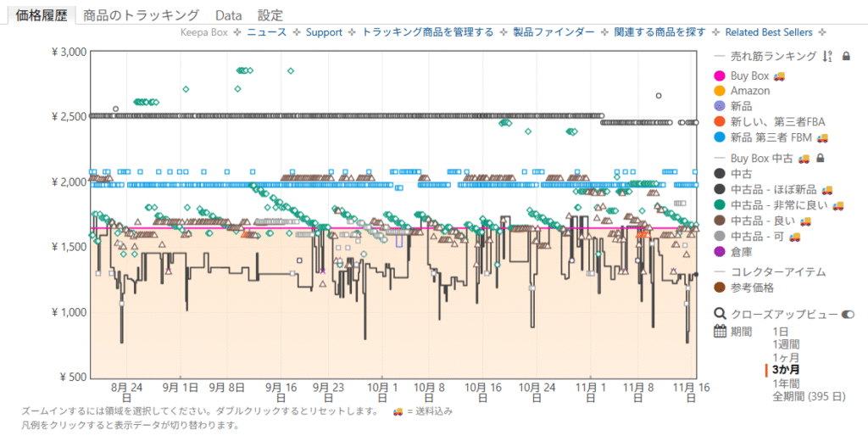Select the 1週間 time range
This screenshot has width=868, height=436.
point(786,344)
